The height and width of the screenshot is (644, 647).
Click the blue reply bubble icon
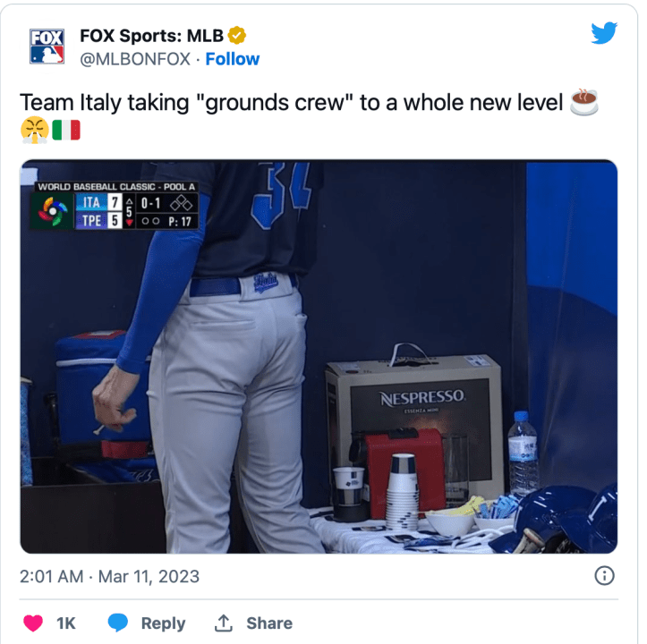click(x=117, y=623)
